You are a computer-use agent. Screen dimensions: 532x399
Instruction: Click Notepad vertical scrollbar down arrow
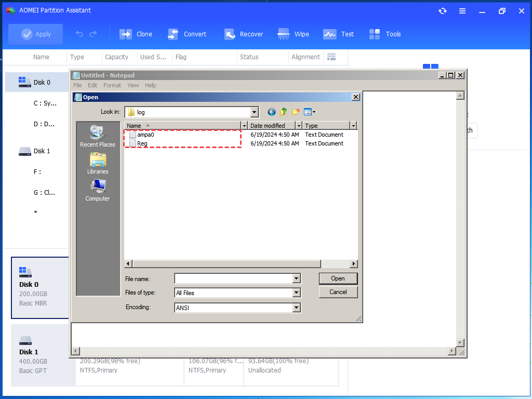point(460,343)
